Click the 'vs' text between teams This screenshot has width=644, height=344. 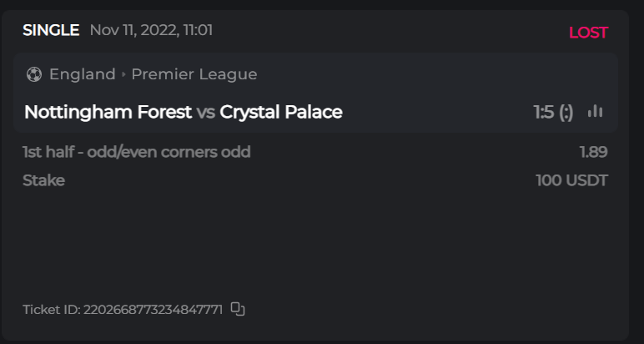pyautogui.click(x=205, y=112)
